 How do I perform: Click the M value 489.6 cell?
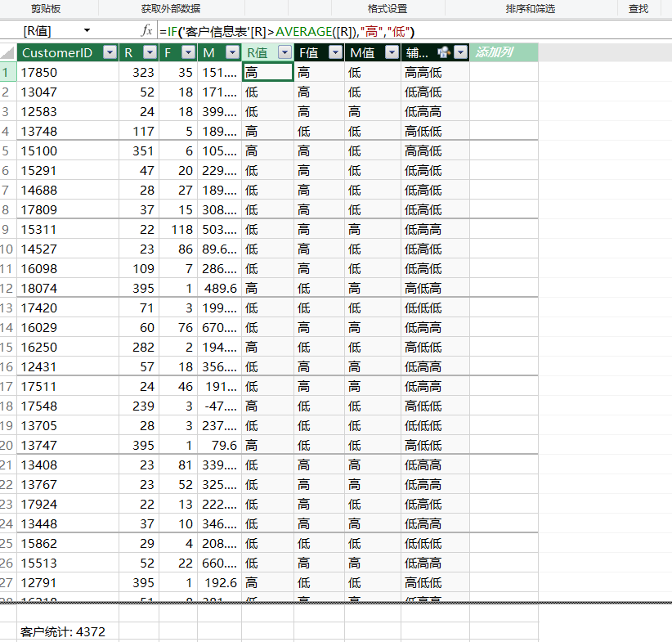click(x=219, y=288)
